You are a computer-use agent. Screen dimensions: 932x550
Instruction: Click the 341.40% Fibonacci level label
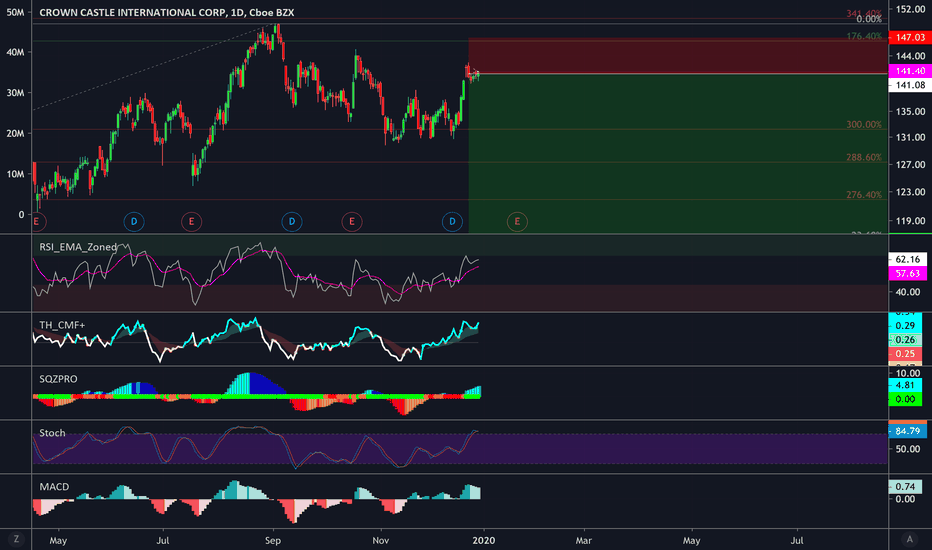[864, 12]
